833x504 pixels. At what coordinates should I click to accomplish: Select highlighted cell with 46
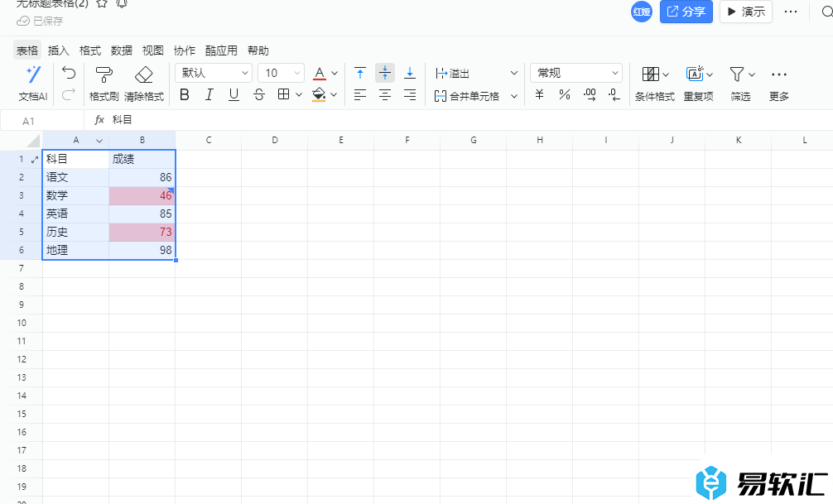(x=142, y=195)
